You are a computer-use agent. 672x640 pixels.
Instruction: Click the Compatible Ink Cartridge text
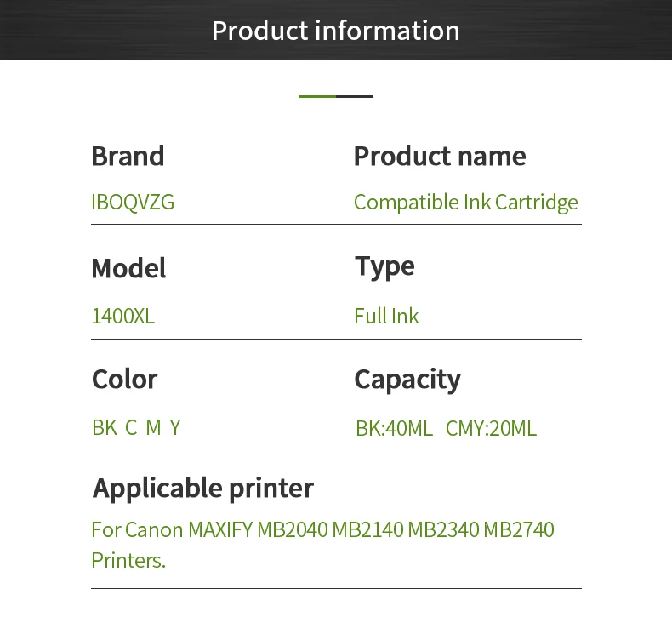coord(465,203)
